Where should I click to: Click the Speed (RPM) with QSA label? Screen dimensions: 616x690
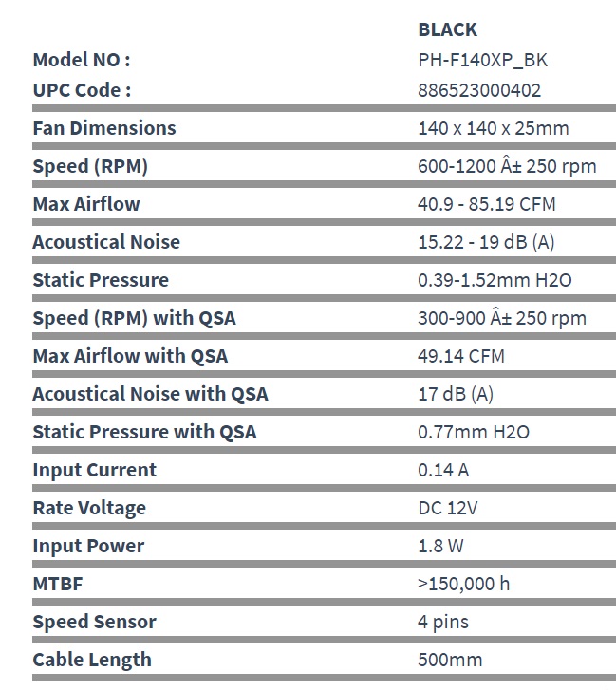(x=134, y=318)
